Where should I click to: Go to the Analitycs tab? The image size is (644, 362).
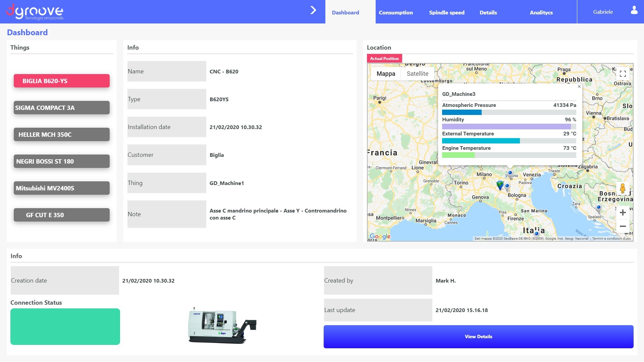[541, 12]
